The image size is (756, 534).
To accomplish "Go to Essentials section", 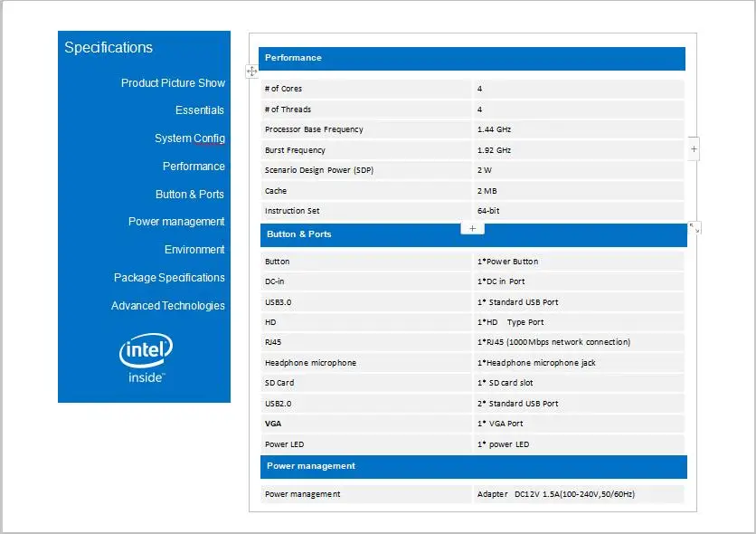I will coord(199,110).
